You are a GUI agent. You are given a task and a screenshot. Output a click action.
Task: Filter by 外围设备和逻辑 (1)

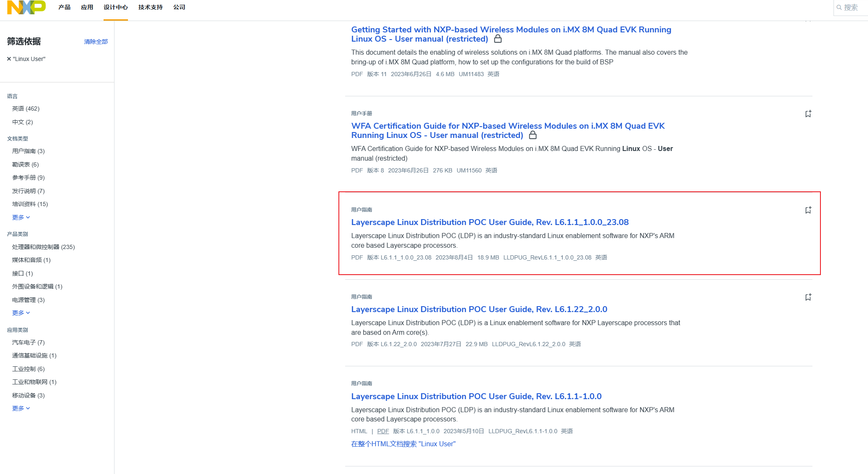click(x=37, y=286)
